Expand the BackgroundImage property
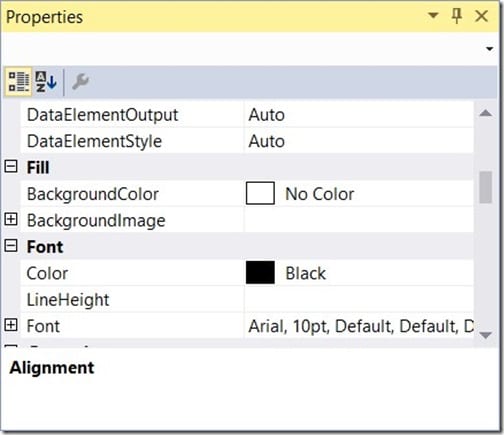504x435 pixels. click(11, 219)
